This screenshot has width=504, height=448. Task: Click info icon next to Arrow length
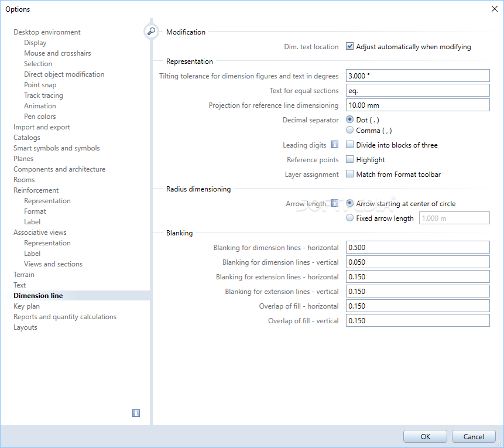coord(334,203)
